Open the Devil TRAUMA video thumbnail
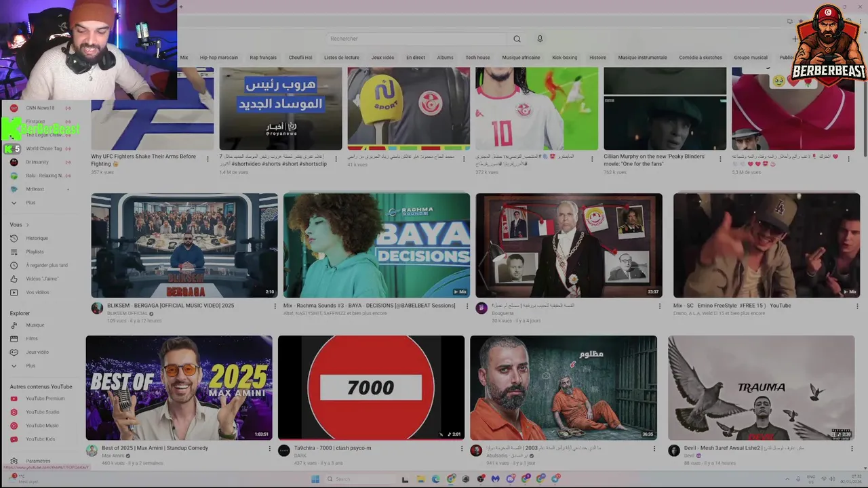This screenshot has height=488, width=868. (x=761, y=388)
